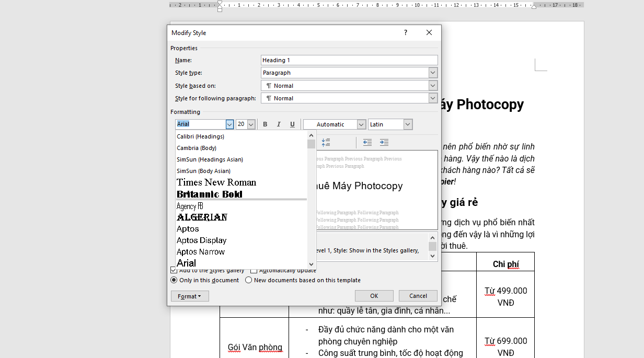Close the Modify Style dialog

pos(429,32)
